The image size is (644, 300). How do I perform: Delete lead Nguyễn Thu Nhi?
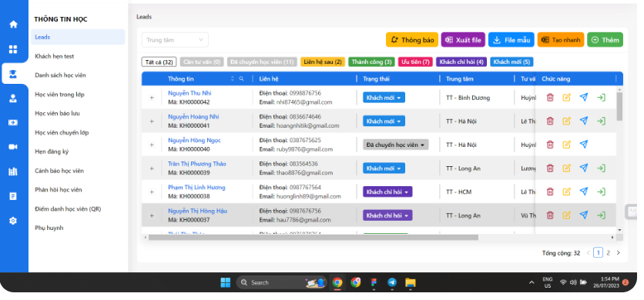(x=550, y=98)
